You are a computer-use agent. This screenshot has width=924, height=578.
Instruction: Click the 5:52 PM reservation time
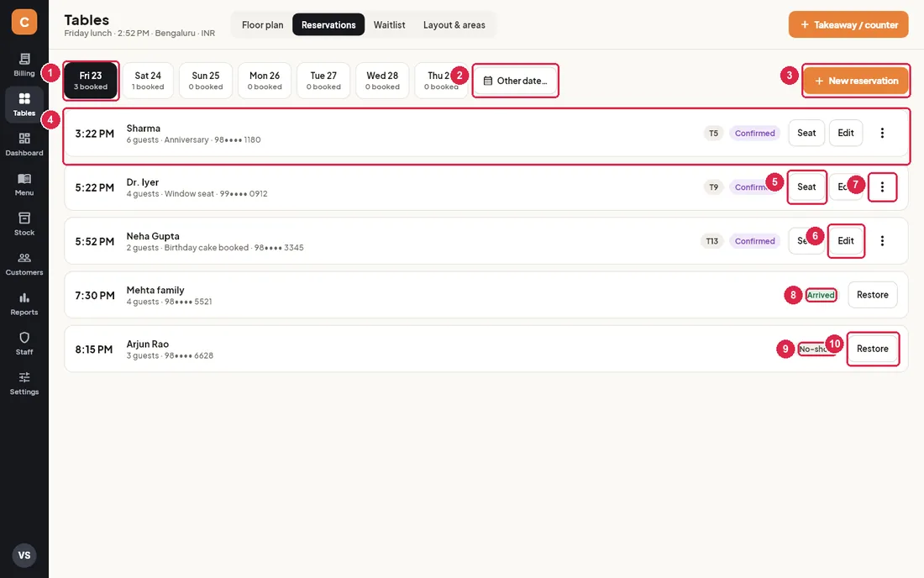(94, 242)
